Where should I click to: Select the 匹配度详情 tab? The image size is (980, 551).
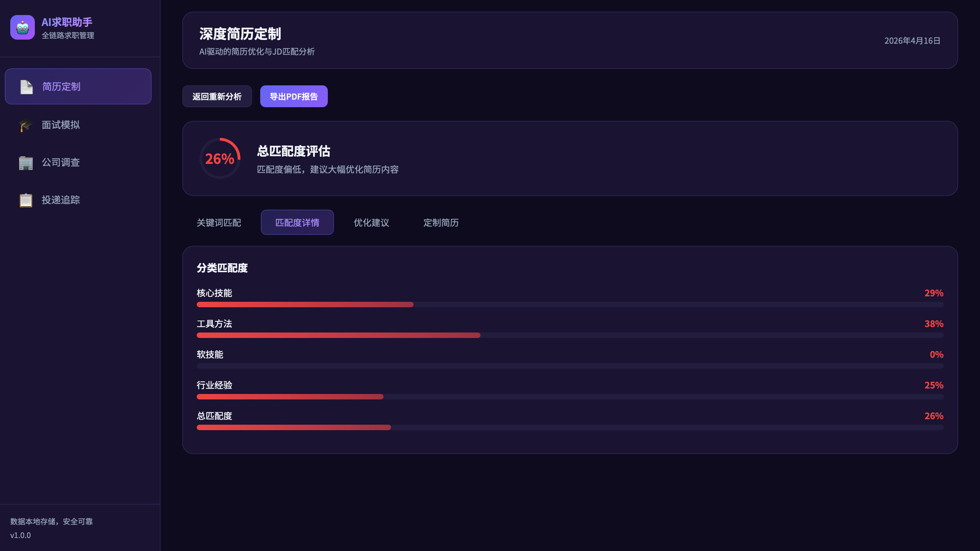(x=297, y=223)
